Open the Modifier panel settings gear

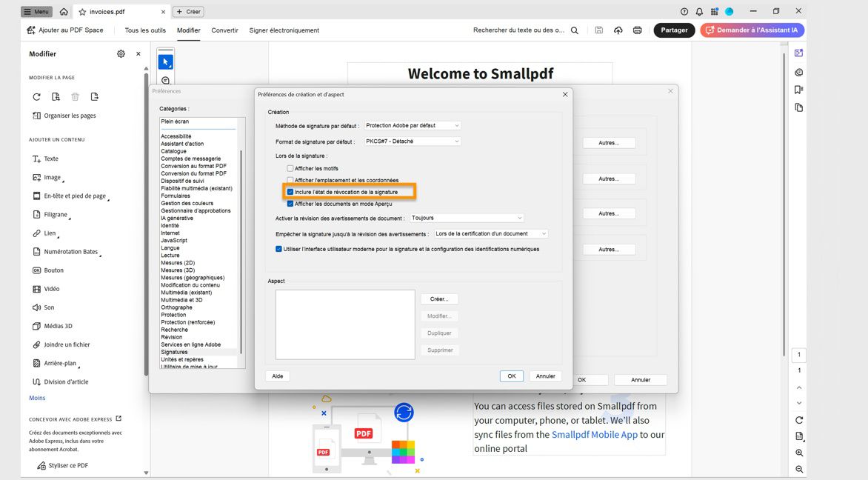(121, 53)
